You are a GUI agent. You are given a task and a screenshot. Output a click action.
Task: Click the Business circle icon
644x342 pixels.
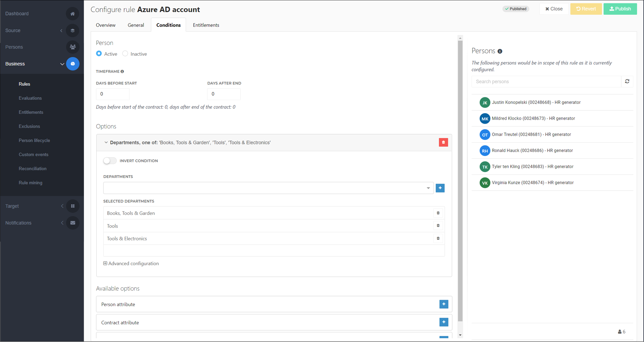click(x=72, y=64)
